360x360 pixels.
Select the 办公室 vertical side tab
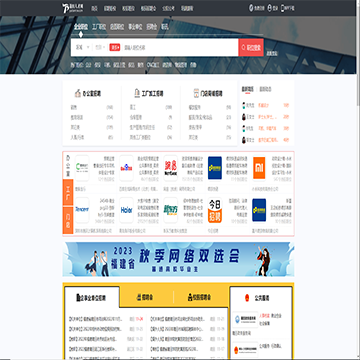pos(68,165)
